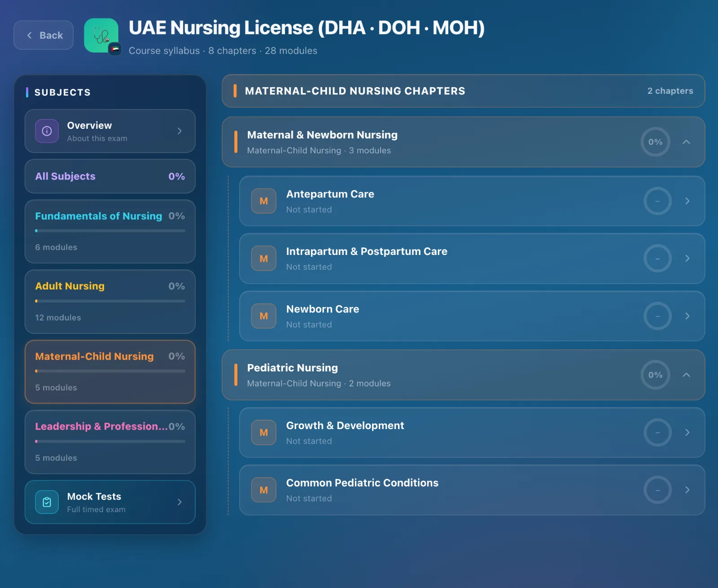Viewport: 718px width, 588px height.
Task: Open the Growth & Development module title
Action: [345, 426]
